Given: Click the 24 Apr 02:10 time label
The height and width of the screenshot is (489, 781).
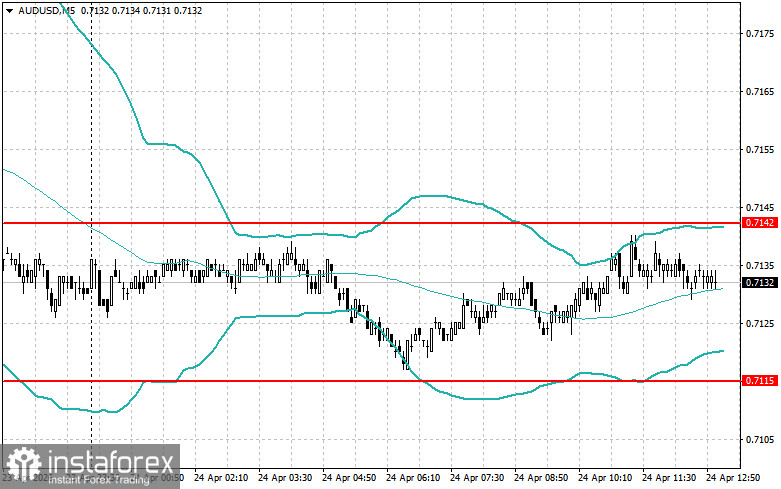Looking at the screenshot, I should (221, 478).
